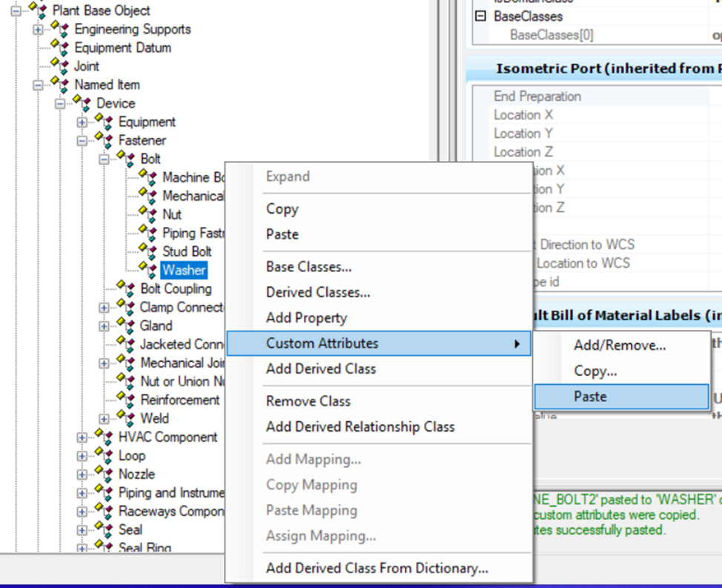
Task: Click the Mechanical class icon under Bolt
Action: [148, 196]
